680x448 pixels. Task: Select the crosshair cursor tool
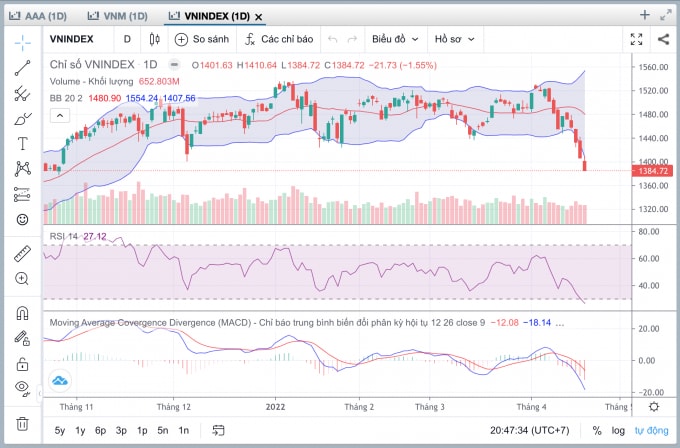click(23, 42)
